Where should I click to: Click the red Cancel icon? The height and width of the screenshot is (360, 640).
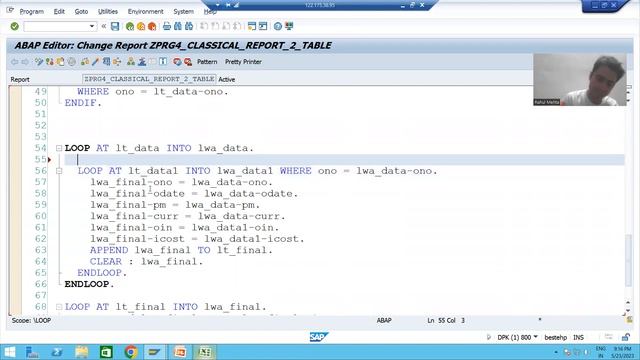(152, 27)
